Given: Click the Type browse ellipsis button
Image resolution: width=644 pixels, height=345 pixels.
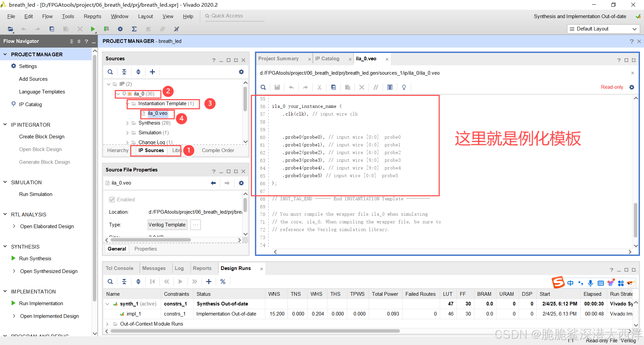Looking at the screenshot, I should pos(196,225).
